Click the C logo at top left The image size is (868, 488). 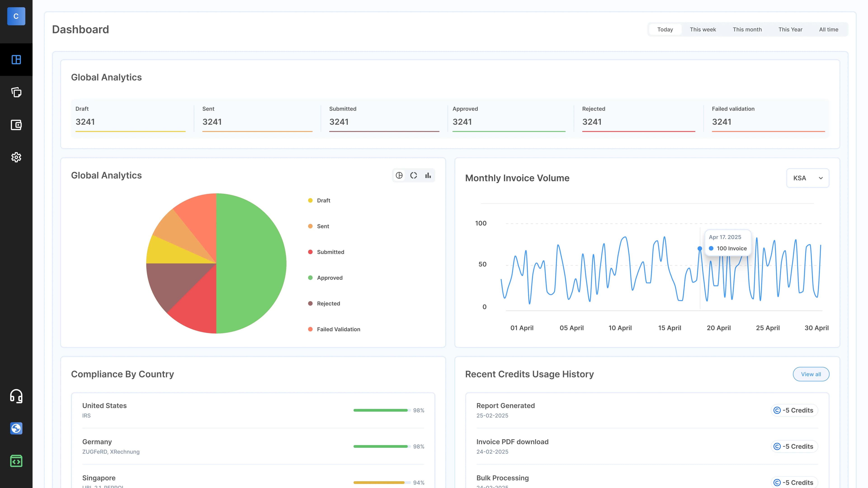point(16,16)
